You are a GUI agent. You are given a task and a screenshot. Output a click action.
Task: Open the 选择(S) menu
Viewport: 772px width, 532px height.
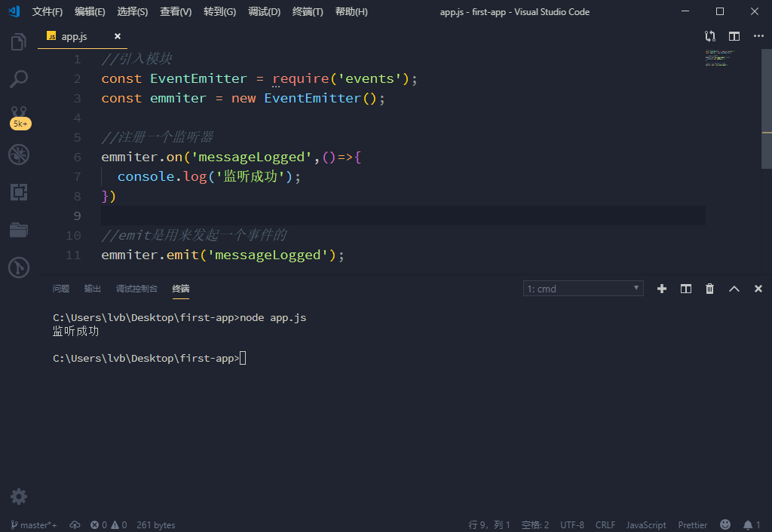click(x=133, y=12)
